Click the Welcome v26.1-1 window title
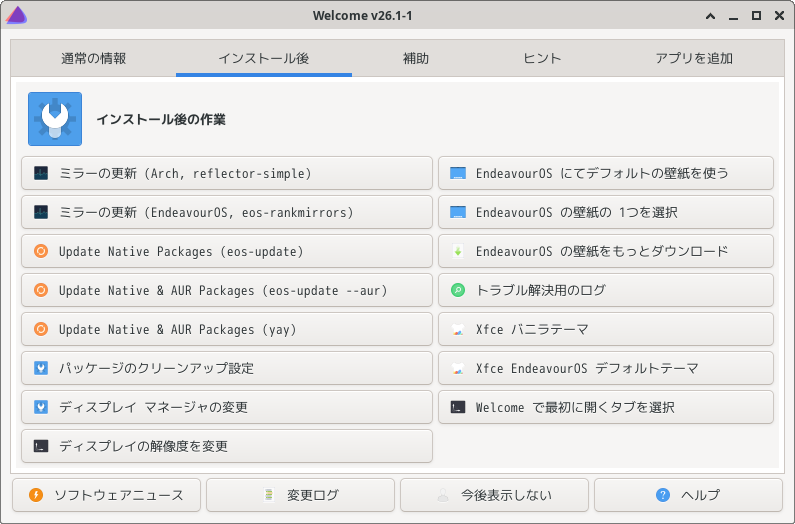Image resolution: width=795 pixels, height=524 pixels. 363,16
